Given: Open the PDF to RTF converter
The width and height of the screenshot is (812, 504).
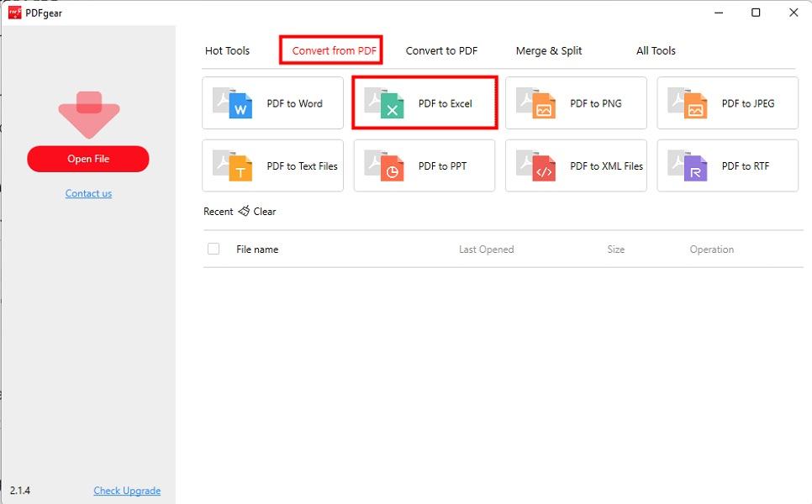Looking at the screenshot, I should [x=727, y=165].
